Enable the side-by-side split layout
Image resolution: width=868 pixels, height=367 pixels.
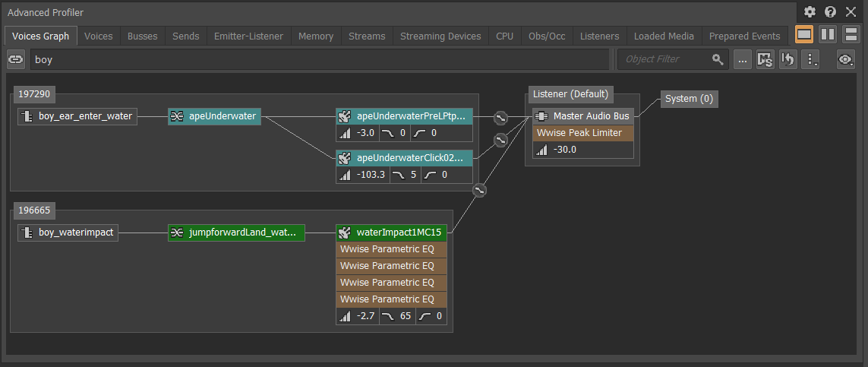click(x=828, y=35)
